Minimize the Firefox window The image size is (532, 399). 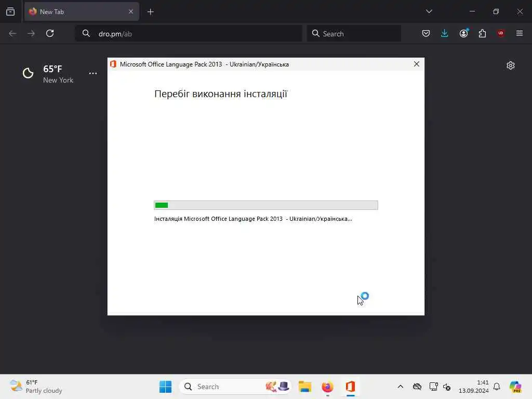coord(472,11)
